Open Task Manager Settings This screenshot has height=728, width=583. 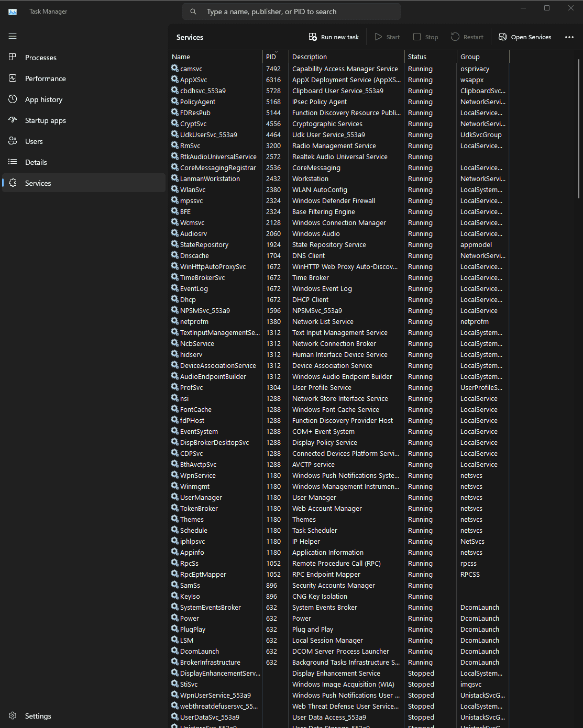pyautogui.click(x=84, y=716)
